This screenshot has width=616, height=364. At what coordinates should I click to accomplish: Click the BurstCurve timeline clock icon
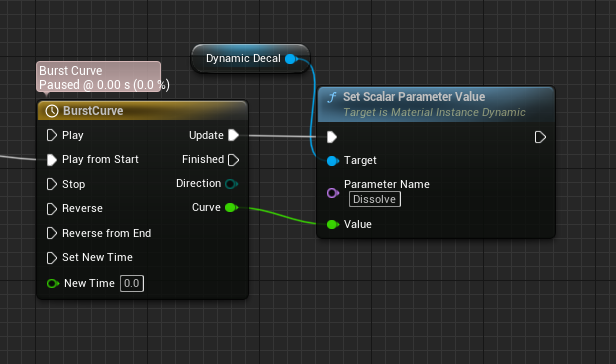pyautogui.click(x=52, y=111)
